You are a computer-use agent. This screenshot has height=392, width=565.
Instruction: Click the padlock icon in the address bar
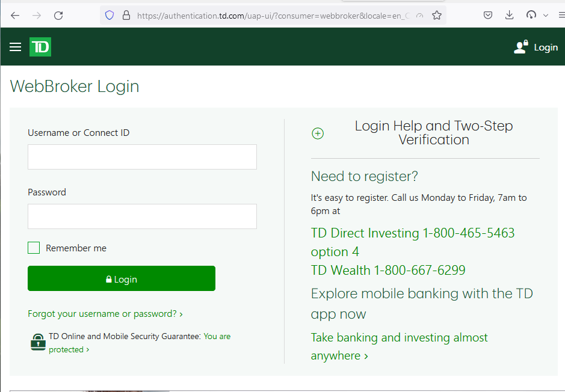125,15
